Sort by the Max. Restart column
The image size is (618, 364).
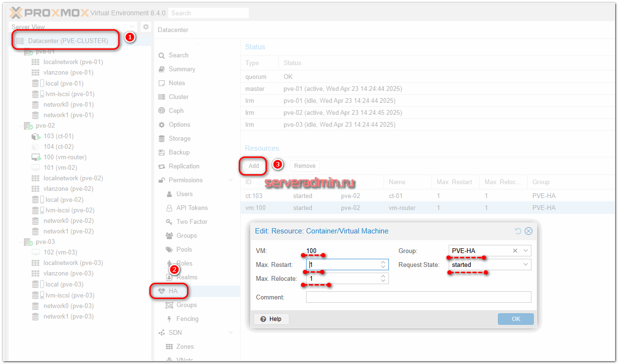[x=455, y=182]
